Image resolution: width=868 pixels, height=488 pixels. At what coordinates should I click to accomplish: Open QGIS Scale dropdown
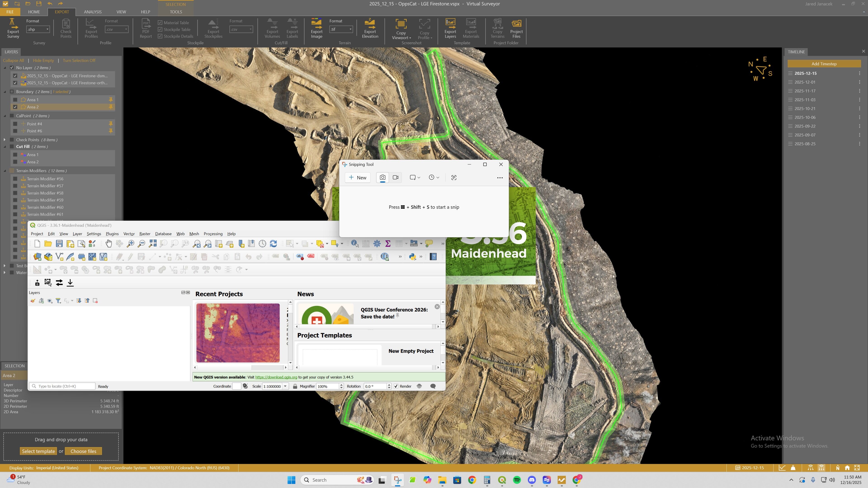pos(285,386)
